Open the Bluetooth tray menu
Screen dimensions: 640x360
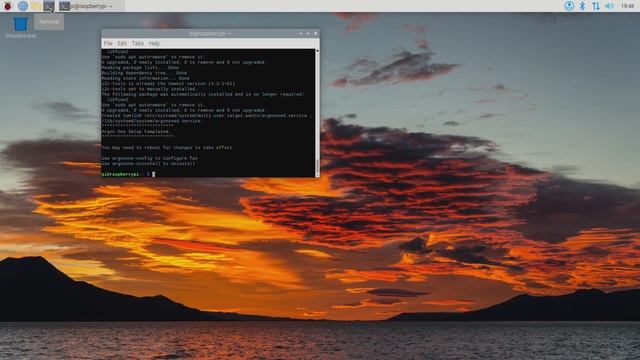pos(582,6)
